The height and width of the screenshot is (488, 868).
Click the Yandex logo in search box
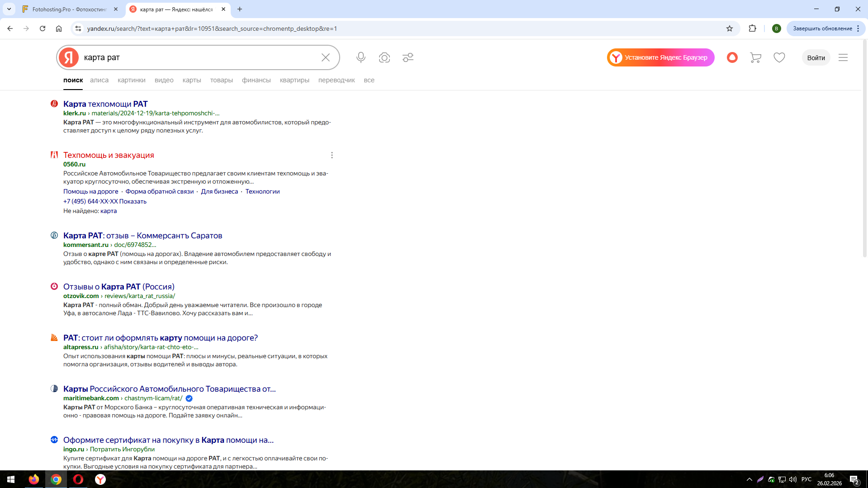(69, 57)
